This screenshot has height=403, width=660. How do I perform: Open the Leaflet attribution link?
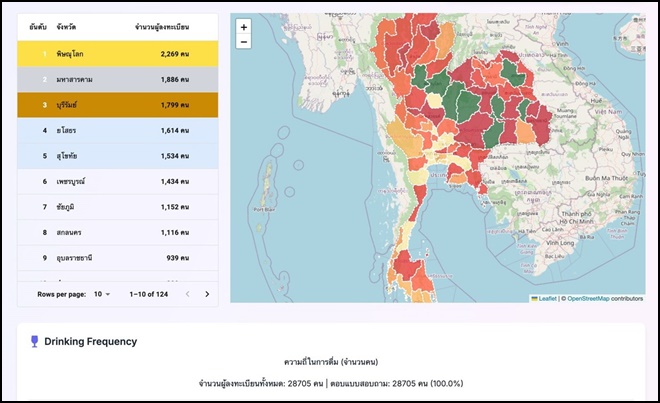point(547,298)
